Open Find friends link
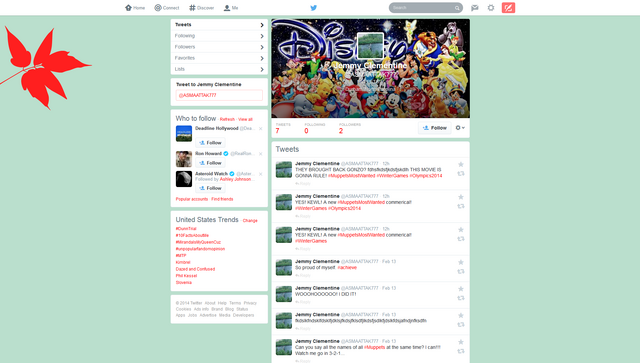This screenshot has width=640, height=363. pyautogui.click(x=222, y=199)
